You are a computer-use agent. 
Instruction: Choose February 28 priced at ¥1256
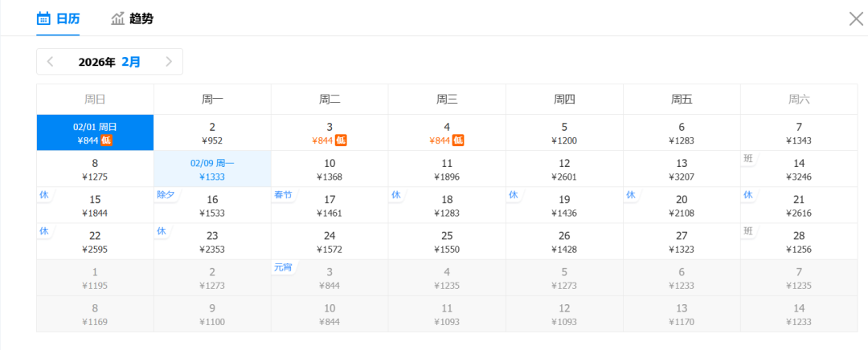click(x=799, y=242)
